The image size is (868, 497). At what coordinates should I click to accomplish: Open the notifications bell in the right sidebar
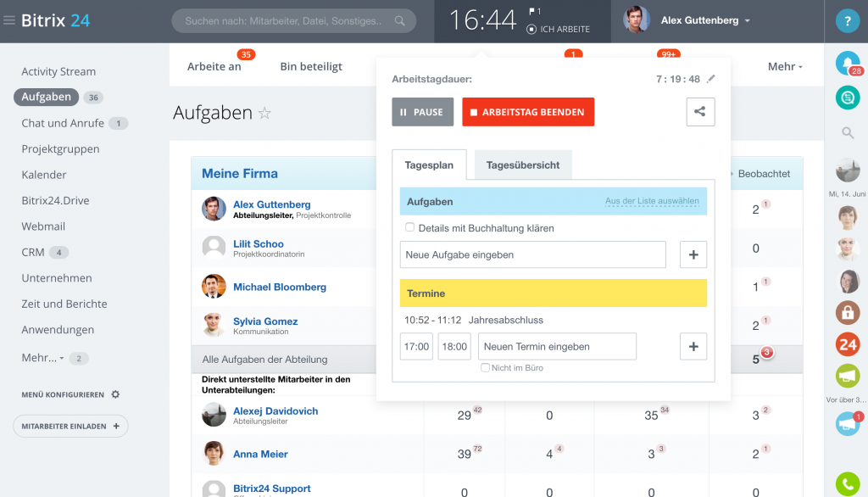point(847,63)
